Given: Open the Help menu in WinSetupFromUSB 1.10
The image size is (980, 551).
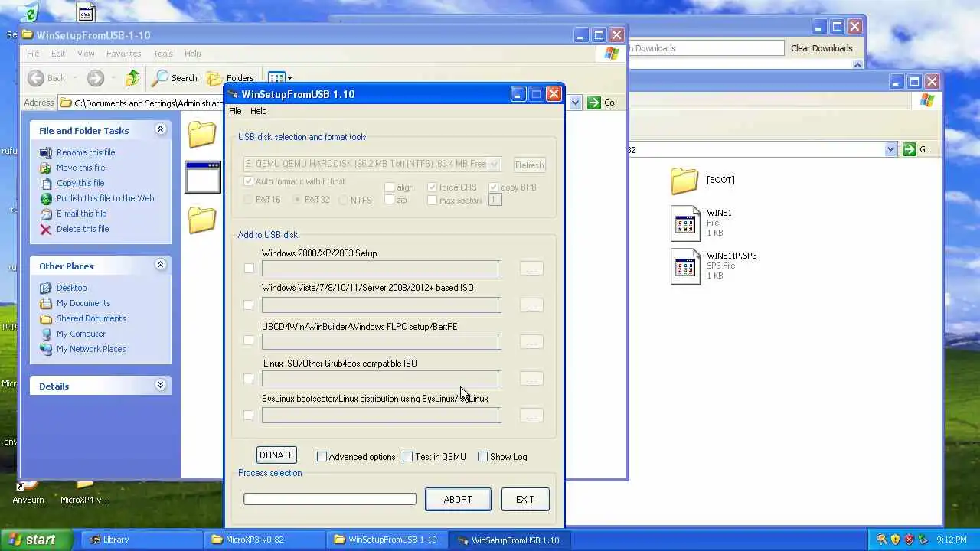Looking at the screenshot, I should [259, 111].
